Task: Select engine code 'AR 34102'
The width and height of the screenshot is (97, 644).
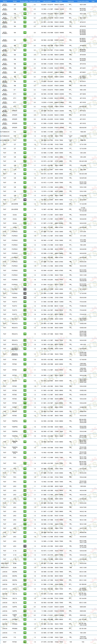Action: (83, 64)
